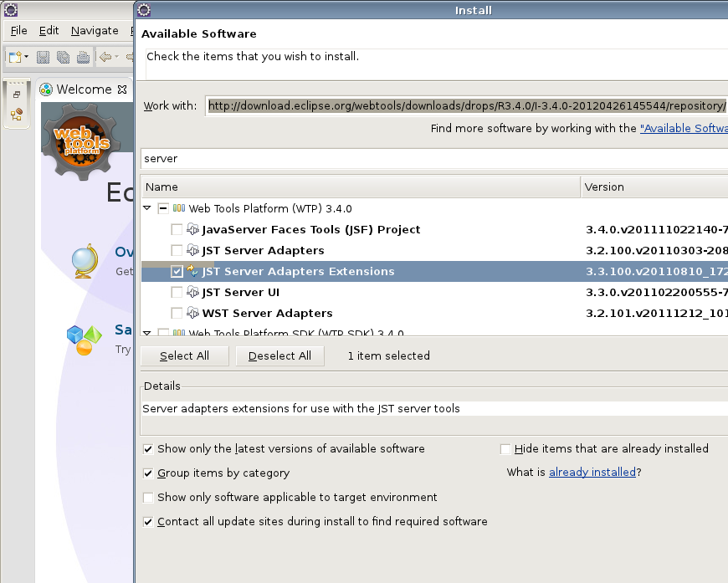The height and width of the screenshot is (583, 728).
Task: Click the Details description text area
Action: point(434,408)
